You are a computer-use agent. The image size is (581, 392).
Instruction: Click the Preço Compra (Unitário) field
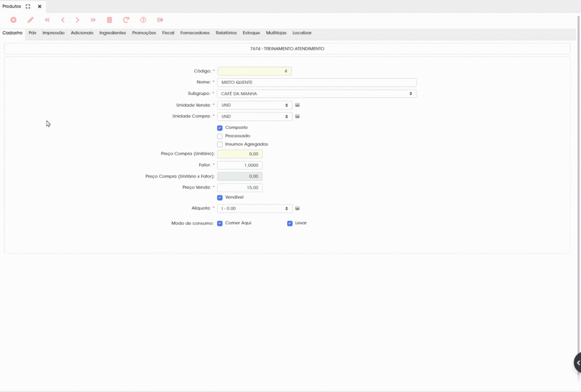point(240,154)
